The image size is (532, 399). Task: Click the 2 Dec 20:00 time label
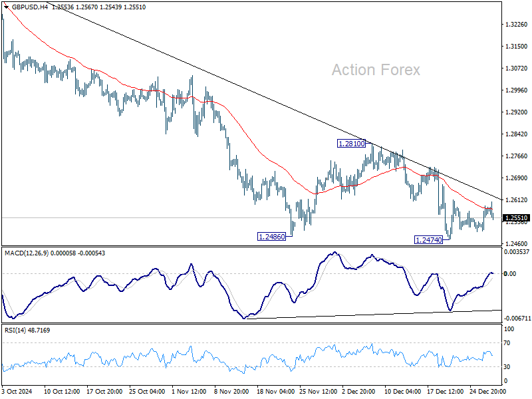(358, 391)
